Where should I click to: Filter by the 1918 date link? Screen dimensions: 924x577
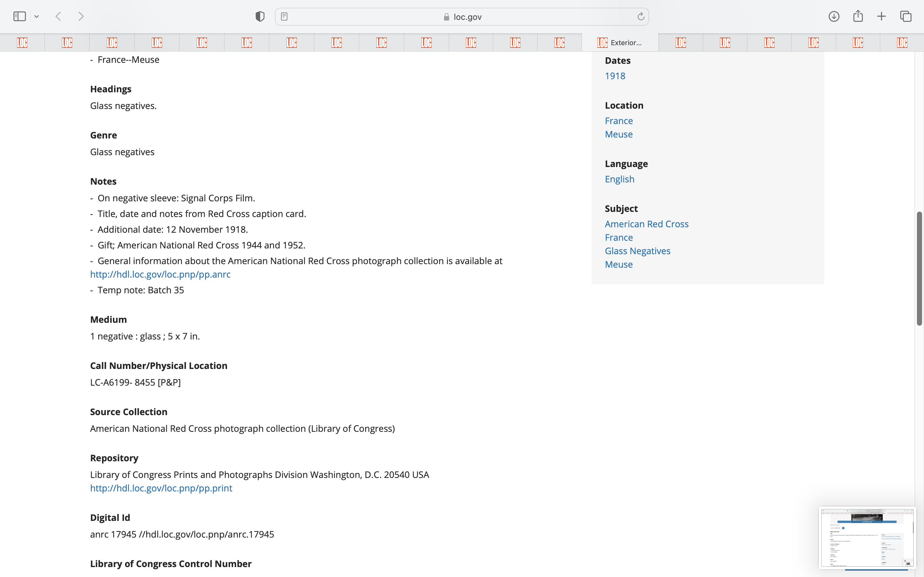pyautogui.click(x=615, y=76)
